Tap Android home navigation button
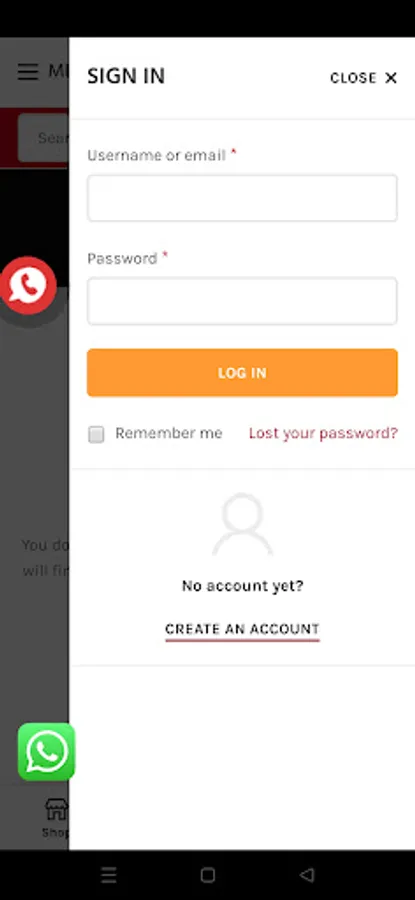This screenshot has width=415, height=900. (x=208, y=875)
